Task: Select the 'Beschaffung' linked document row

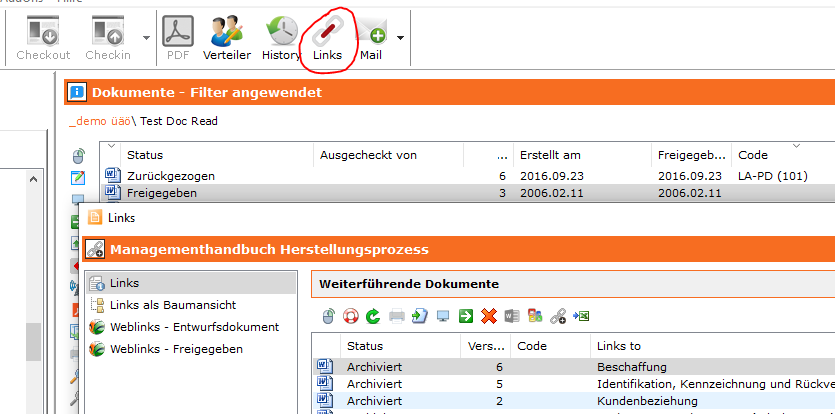Action: tap(574, 367)
